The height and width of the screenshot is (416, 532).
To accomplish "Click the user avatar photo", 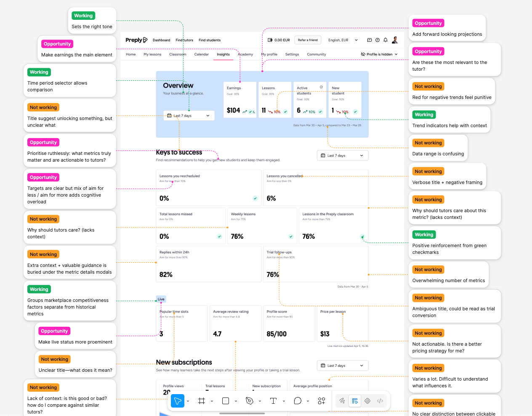I will pos(395,40).
